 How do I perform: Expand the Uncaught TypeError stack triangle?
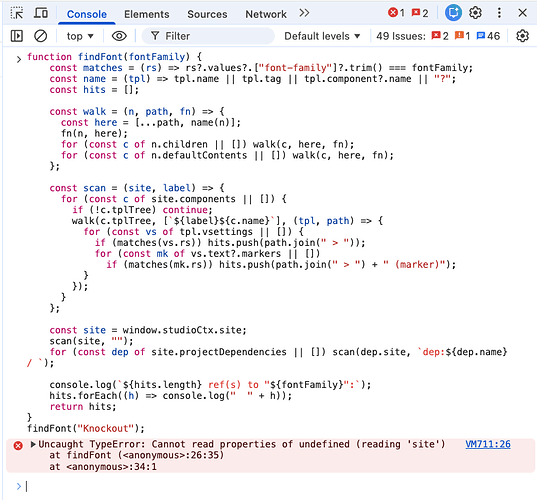click(33, 444)
